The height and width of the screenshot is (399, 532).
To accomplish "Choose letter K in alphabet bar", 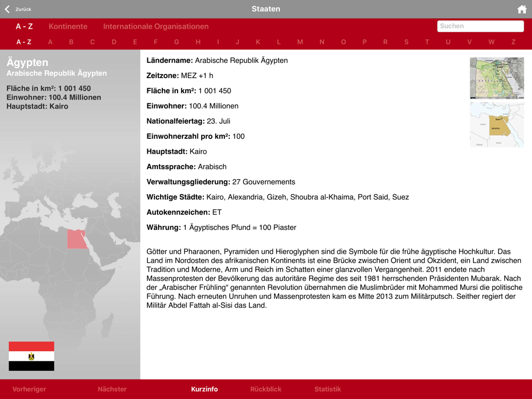I will [258, 42].
